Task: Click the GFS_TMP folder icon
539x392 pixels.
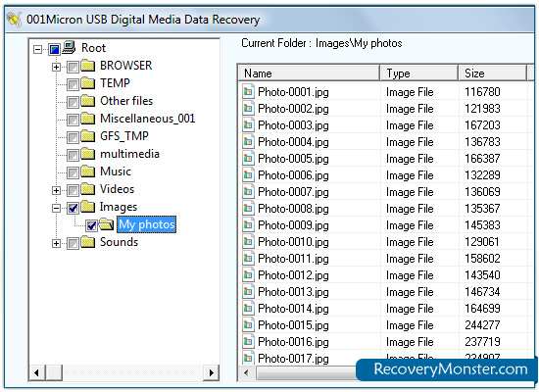Action: 88,136
